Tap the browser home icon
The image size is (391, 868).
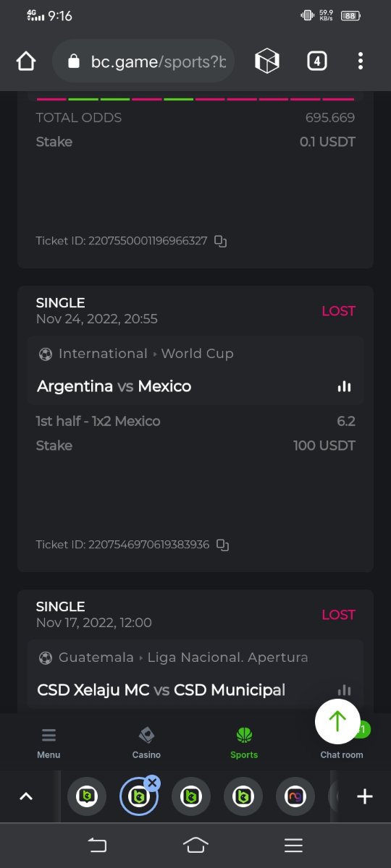coord(26,61)
